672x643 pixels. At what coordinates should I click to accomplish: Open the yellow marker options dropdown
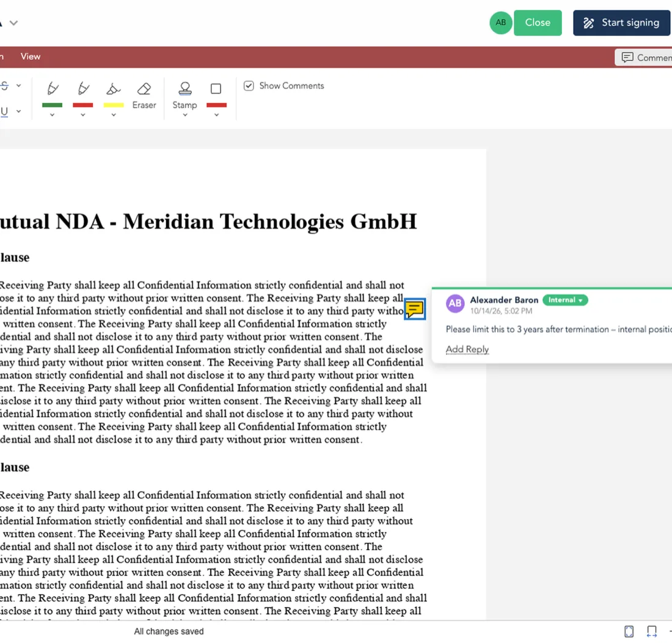click(x=114, y=115)
